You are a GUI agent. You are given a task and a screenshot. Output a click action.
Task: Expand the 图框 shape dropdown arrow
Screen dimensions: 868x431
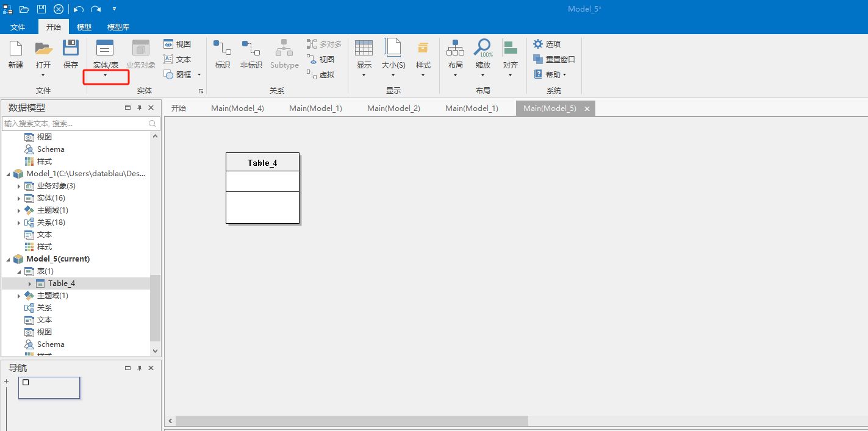click(199, 75)
